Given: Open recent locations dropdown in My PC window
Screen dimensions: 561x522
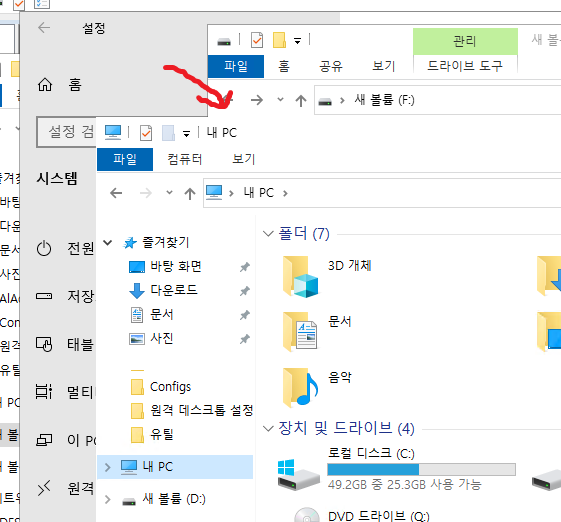Looking at the screenshot, I should [170, 192].
